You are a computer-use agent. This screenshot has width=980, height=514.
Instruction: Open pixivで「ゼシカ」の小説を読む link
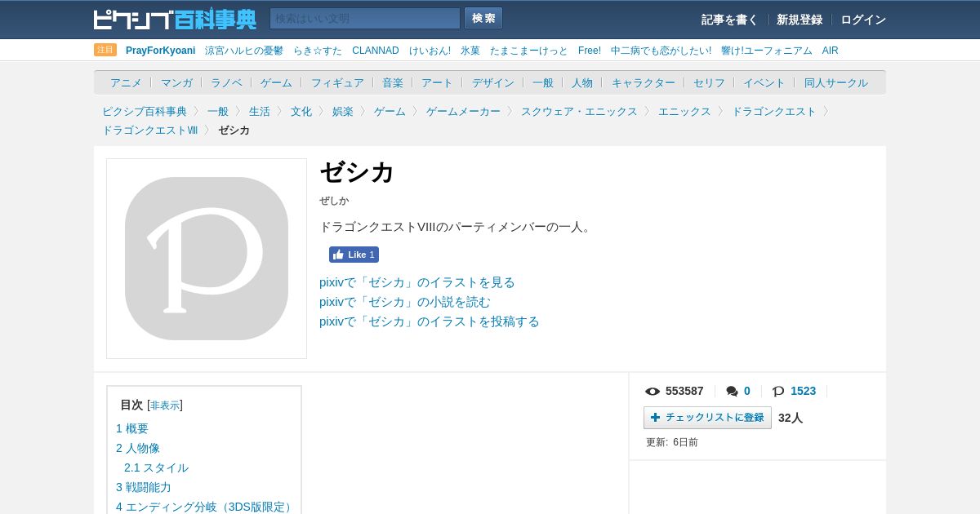pos(405,302)
